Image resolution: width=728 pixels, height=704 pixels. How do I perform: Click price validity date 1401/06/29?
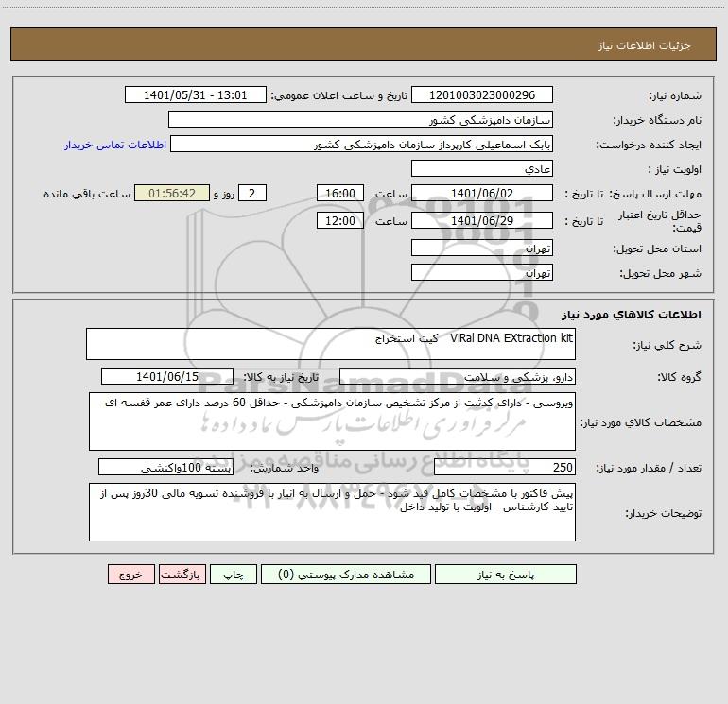[x=482, y=220]
